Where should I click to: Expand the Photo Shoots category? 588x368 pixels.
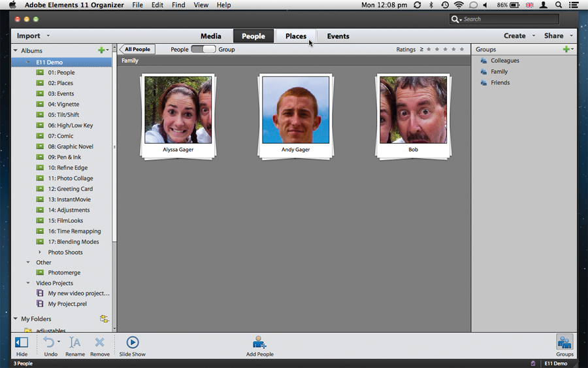(x=40, y=252)
